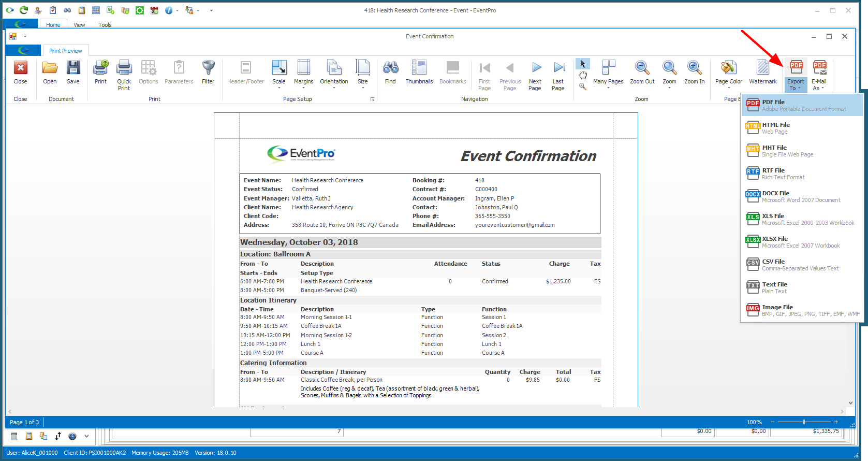Export as plain Text File
Viewport: 868px width, 461px height.
tap(802, 287)
